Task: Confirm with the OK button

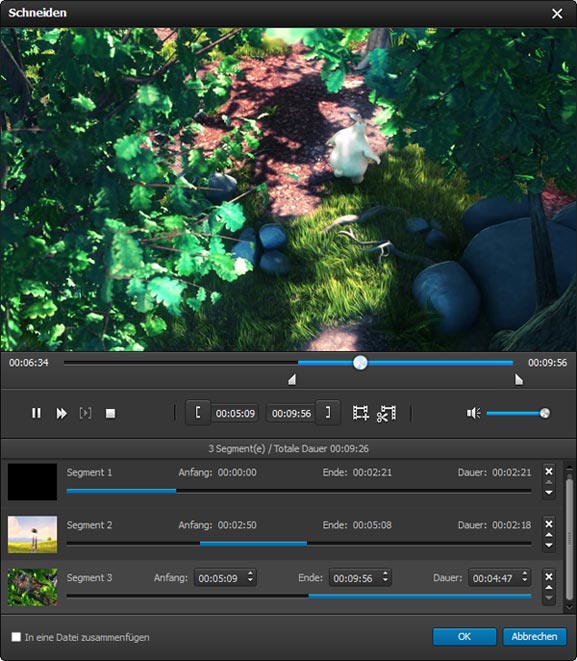Action: point(464,637)
